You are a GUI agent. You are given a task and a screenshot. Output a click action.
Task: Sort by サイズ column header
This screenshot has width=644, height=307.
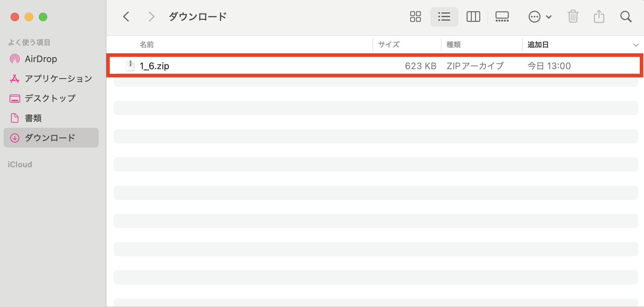point(389,45)
